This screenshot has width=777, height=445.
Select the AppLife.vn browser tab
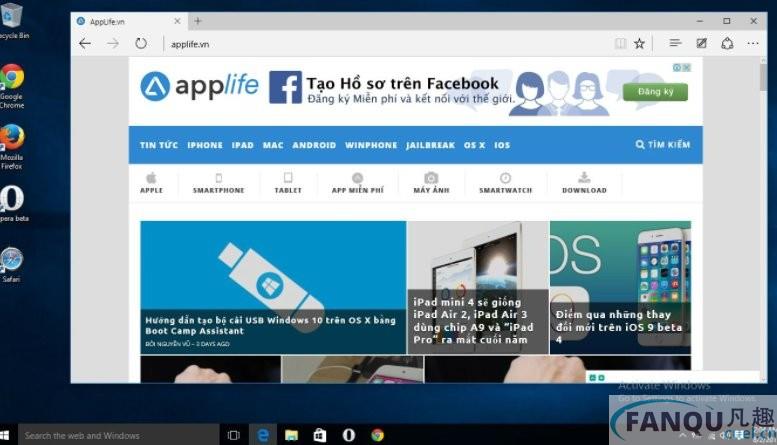pyautogui.click(x=128, y=21)
